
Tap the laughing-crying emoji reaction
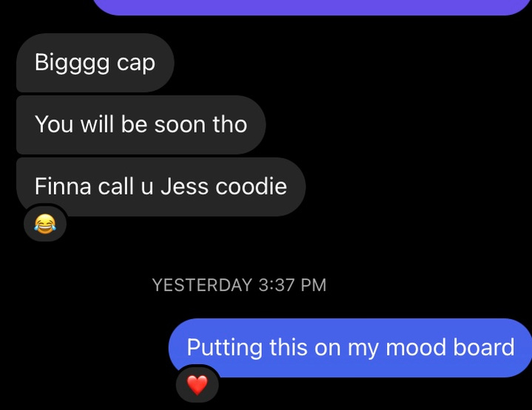tap(45, 224)
